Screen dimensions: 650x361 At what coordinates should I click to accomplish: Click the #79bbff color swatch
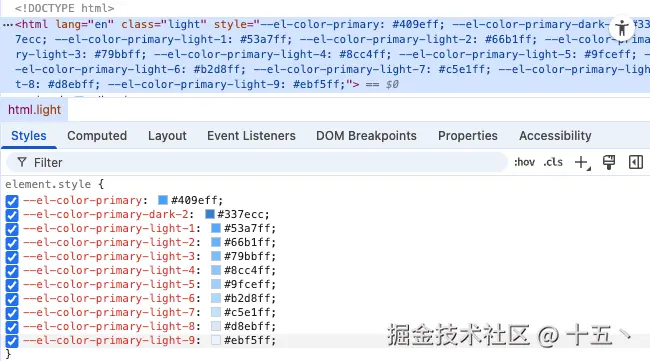pyautogui.click(x=216, y=256)
